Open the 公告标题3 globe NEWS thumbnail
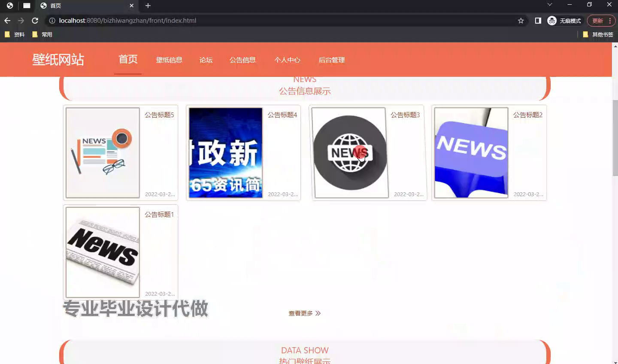The width and height of the screenshot is (618, 364). point(350,153)
